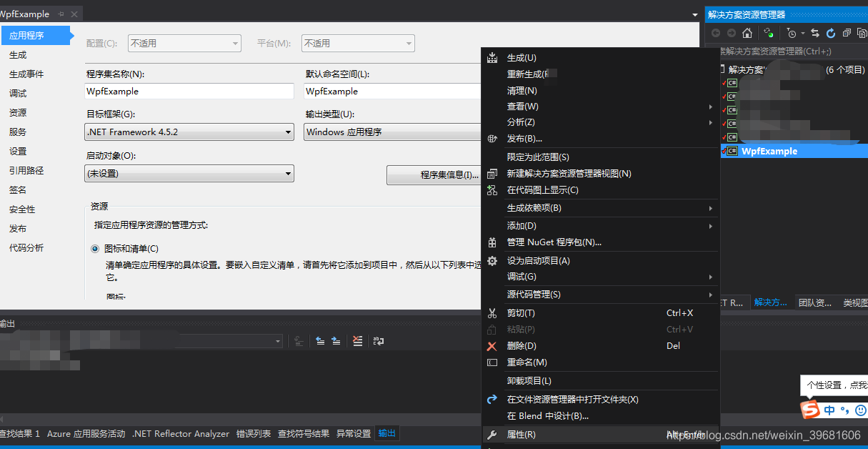Open the document tab list dropdown arrow
Image resolution: width=868 pixels, height=449 pixels.
pos(695,14)
